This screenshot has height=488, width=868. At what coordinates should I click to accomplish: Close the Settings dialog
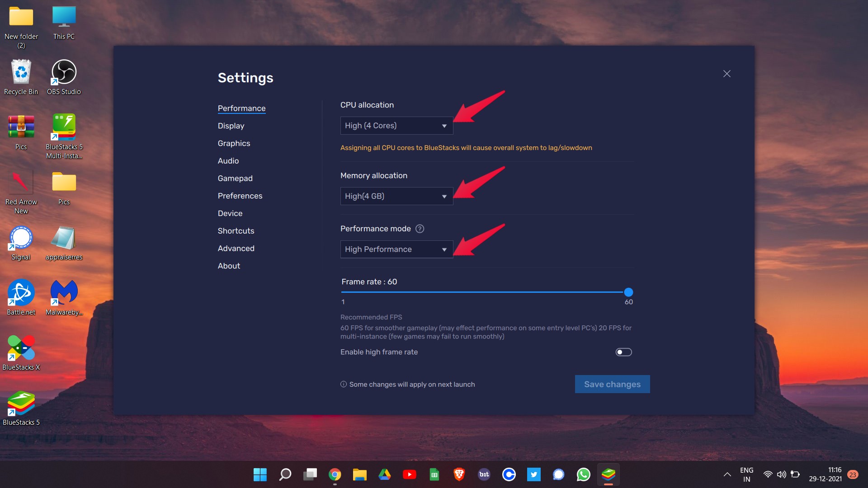click(x=726, y=74)
